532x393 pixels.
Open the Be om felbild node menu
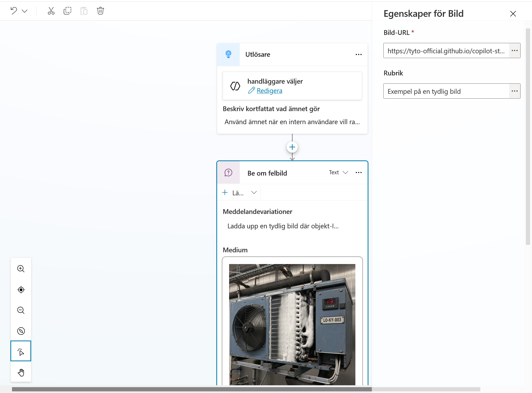click(359, 173)
